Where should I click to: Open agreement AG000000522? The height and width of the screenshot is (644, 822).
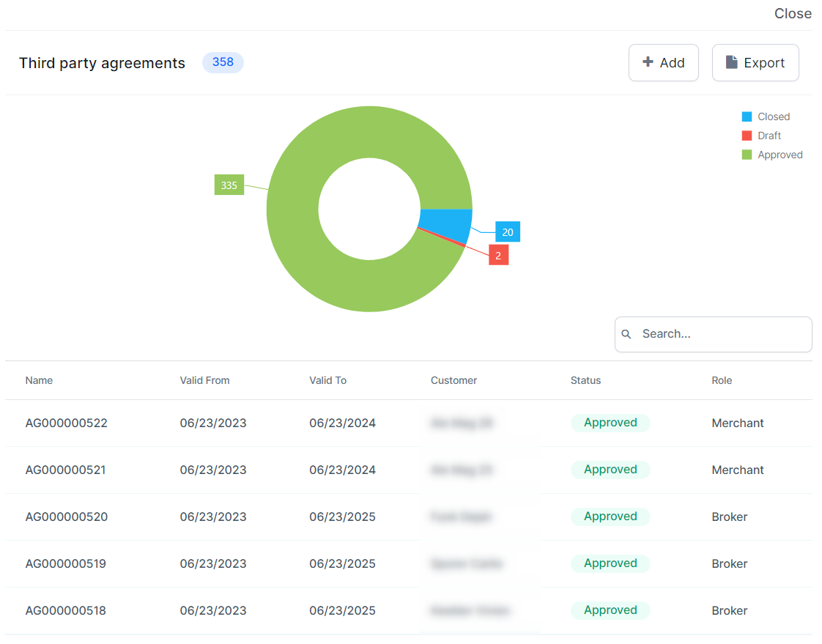click(66, 423)
